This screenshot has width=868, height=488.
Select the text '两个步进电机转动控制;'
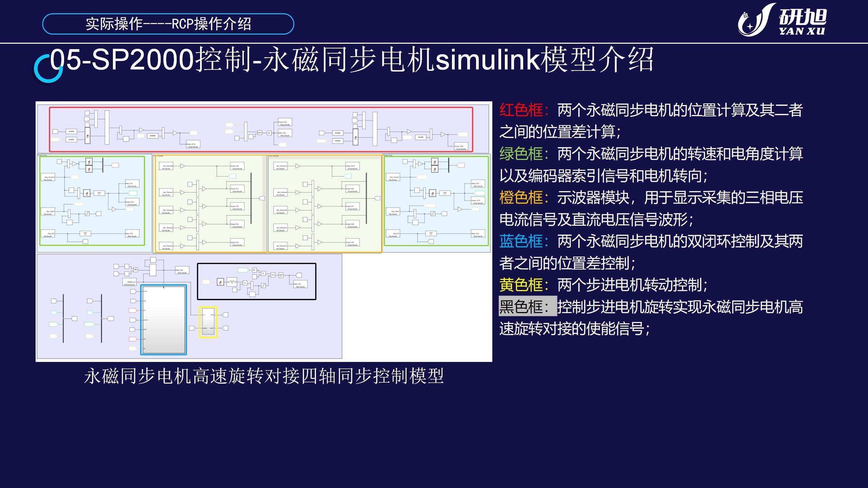click(633, 285)
